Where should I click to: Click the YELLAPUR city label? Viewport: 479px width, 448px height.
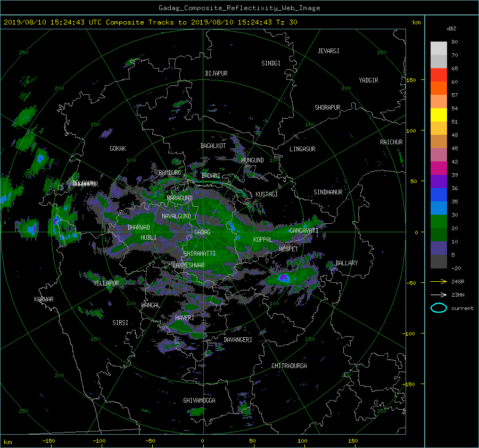pos(106,283)
